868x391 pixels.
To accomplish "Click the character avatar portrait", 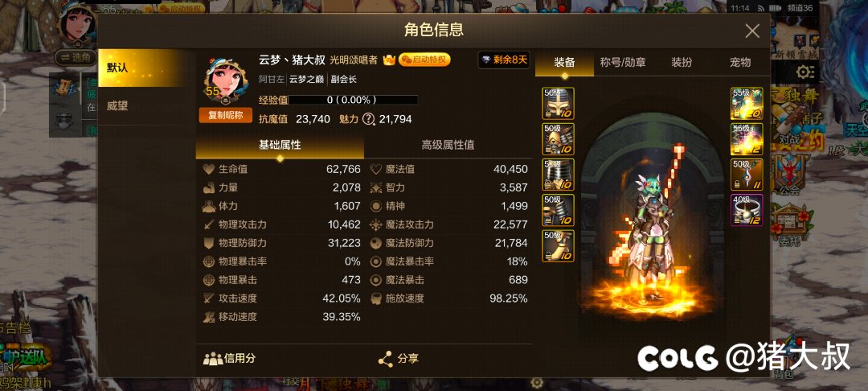I will tap(225, 79).
